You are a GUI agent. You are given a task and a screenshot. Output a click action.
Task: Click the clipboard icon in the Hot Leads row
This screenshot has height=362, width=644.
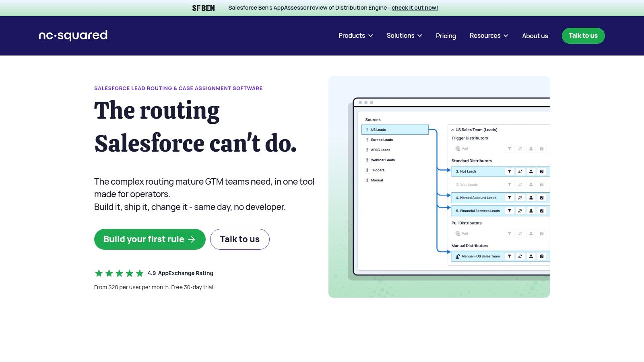pos(542,171)
